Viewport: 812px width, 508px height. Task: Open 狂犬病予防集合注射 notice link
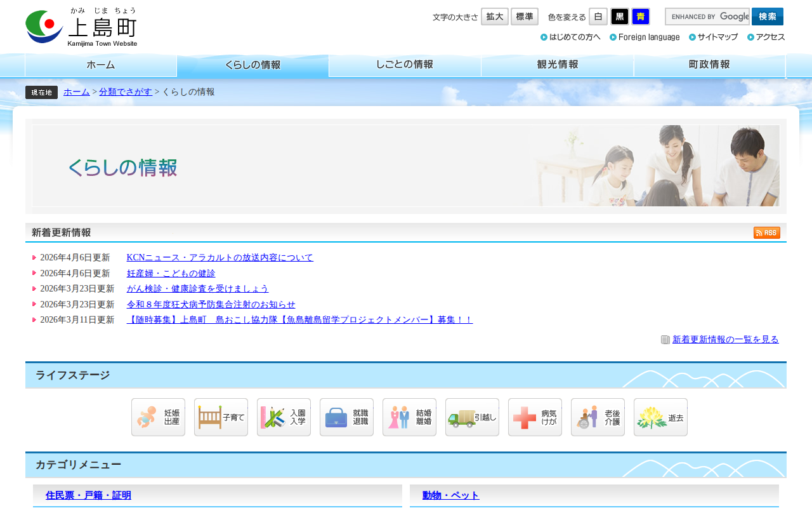click(x=211, y=305)
